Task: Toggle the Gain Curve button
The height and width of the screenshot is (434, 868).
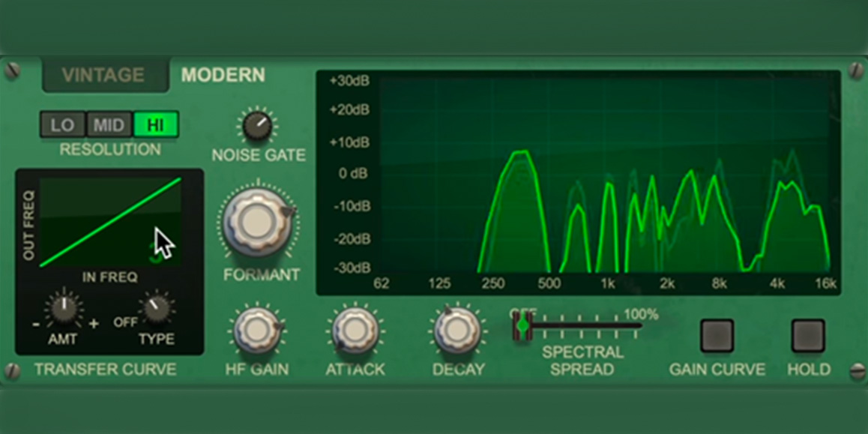Action: (x=717, y=336)
